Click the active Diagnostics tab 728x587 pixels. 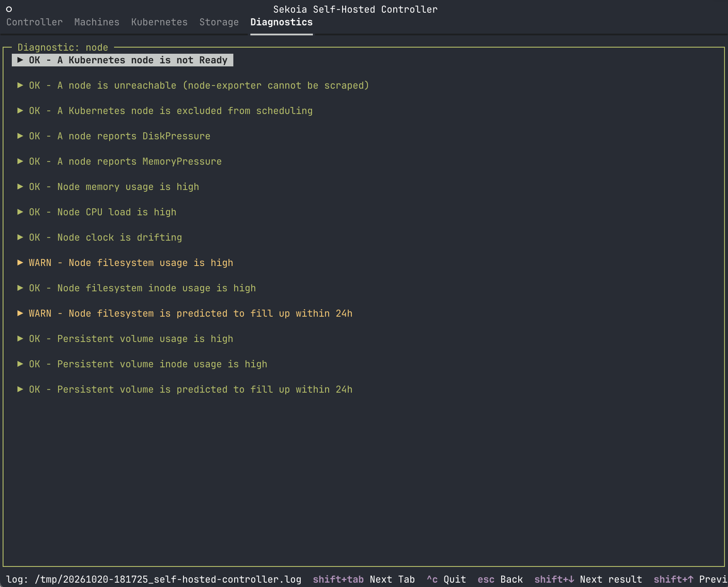point(281,22)
